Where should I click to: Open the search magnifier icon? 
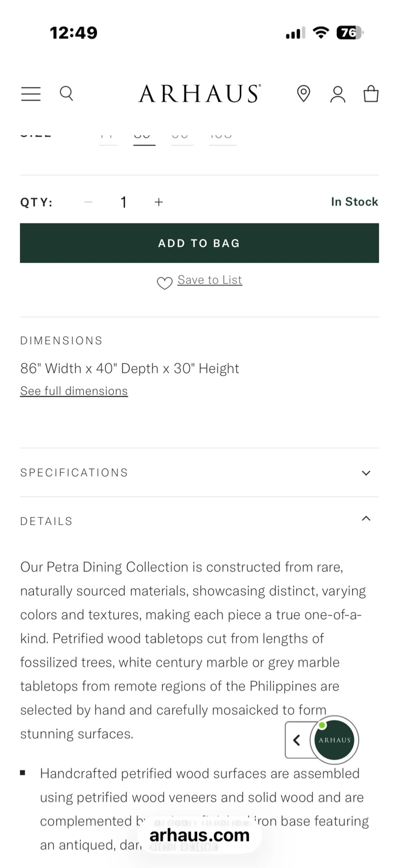point(66,93)
